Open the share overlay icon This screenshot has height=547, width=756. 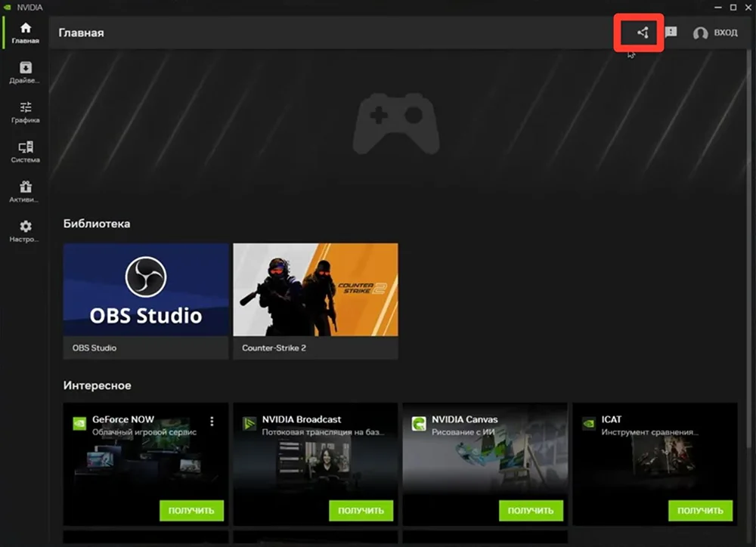[643, 32]
